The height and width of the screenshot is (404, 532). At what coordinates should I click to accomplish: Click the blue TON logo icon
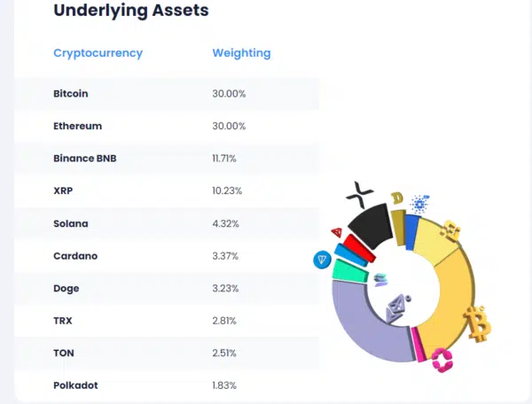tap(323, 260)
